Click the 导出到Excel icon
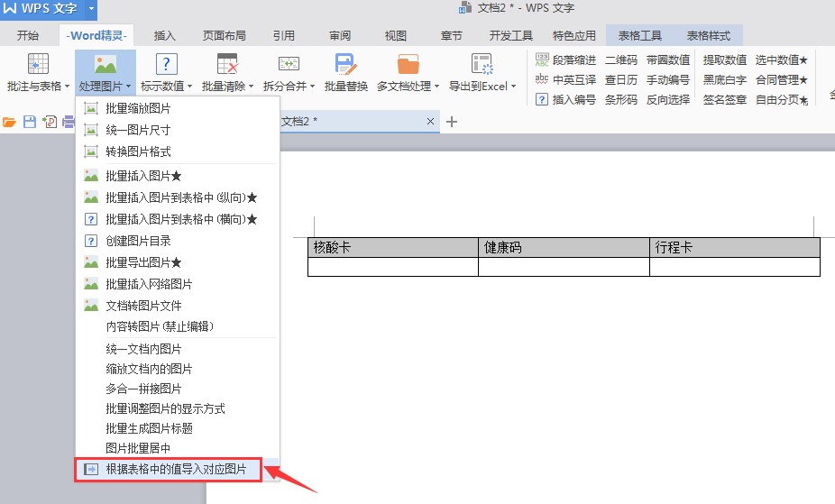835x504 pixels. pyautogui.click(x=482, y=64)
